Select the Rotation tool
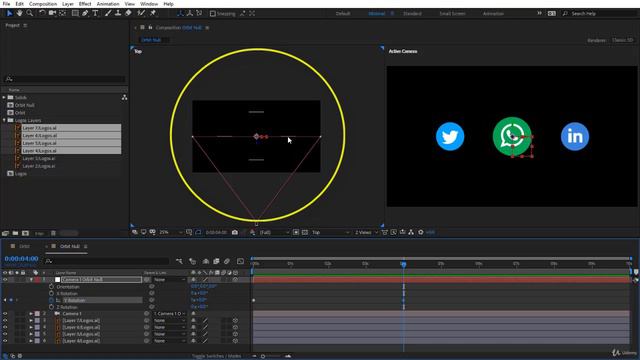Viewport: 640px width, 360px height. click(x=42, y=13)
